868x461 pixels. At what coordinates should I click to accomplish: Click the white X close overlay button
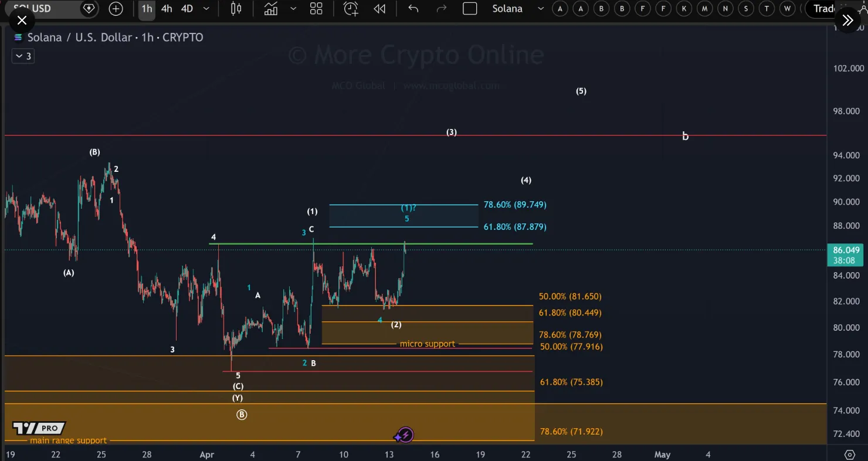tap(22, 21)
